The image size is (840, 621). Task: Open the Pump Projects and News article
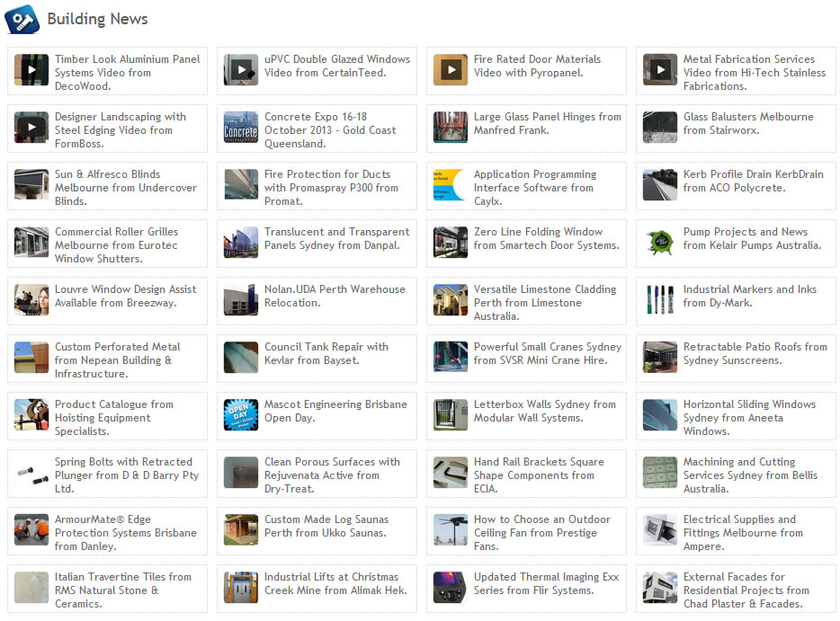pyautogui.click(x=752, y=239)
